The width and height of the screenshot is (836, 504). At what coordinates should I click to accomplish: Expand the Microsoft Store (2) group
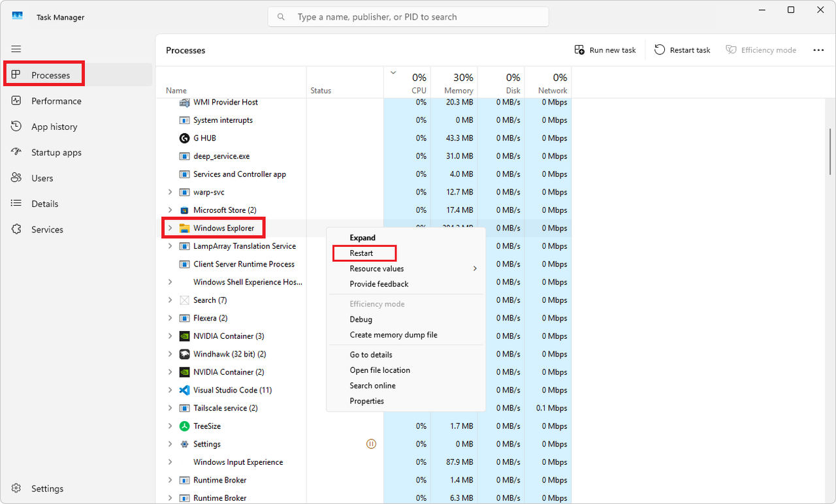click(x=170, y=210)
